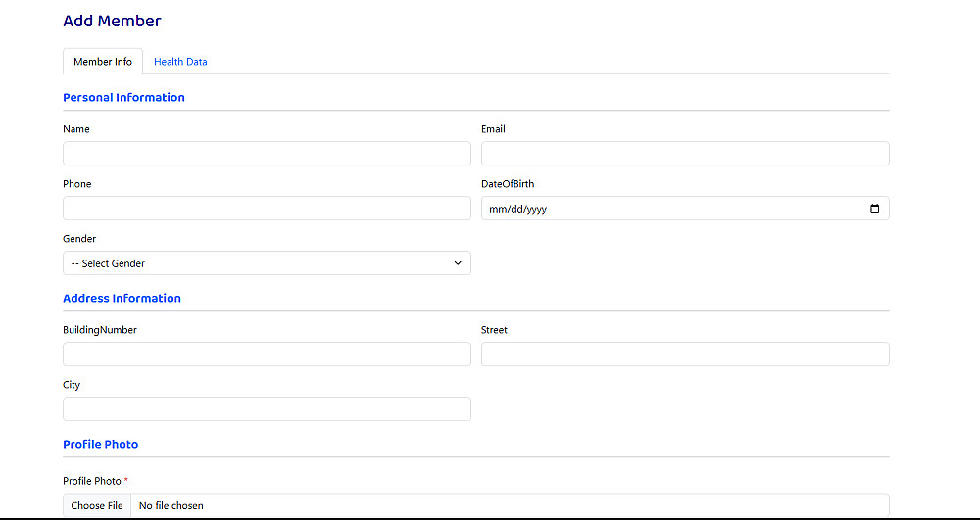The width and height of the screenshot is (980, 520).
Task: Click into the Email input box
Action: tap(685, 154)
